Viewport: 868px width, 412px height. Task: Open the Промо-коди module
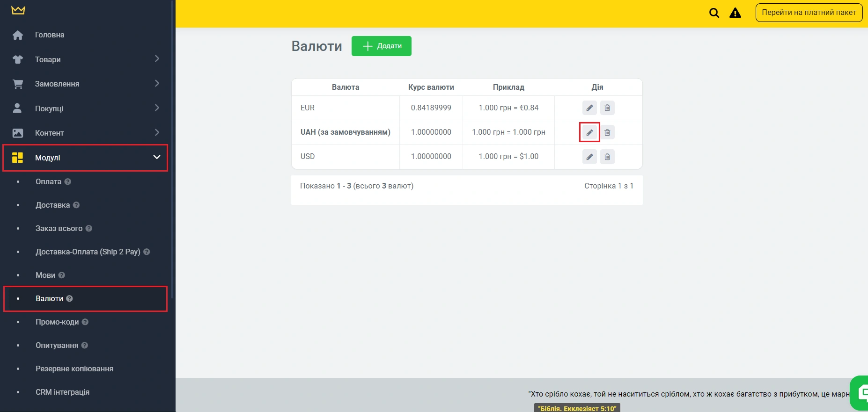[x=57, y=322]
